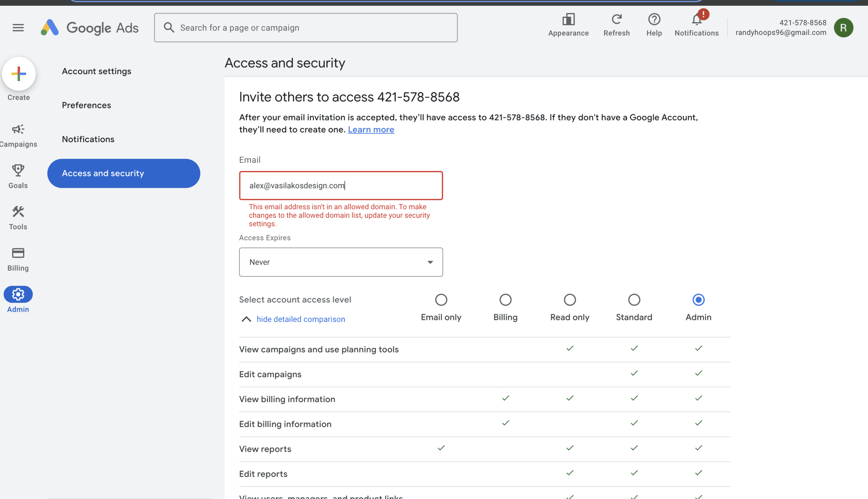Open the Tools wrench icon
868x499 pixels.
click(x=18, y=212)
